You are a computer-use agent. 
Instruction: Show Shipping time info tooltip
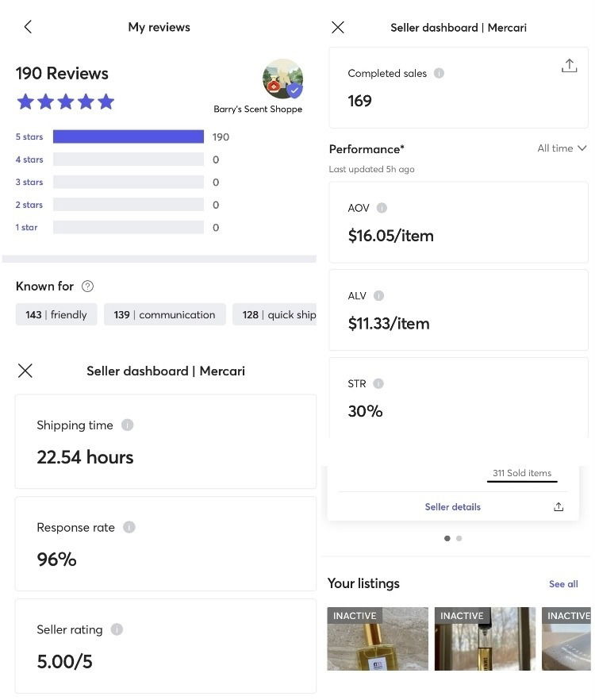(x=127, y=425)
